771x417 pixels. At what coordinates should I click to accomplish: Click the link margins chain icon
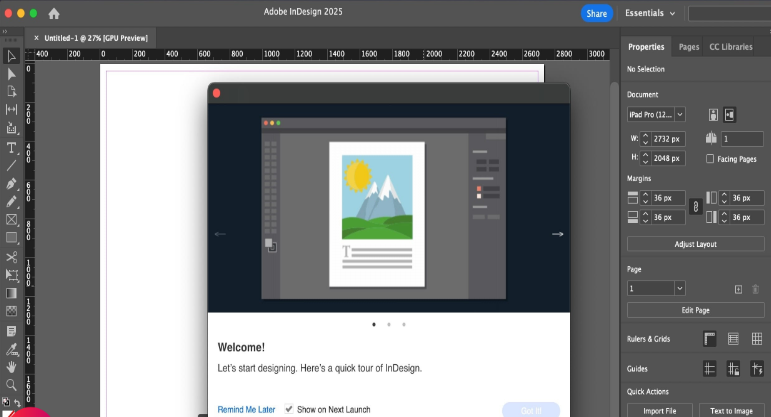tap(695, 207)
